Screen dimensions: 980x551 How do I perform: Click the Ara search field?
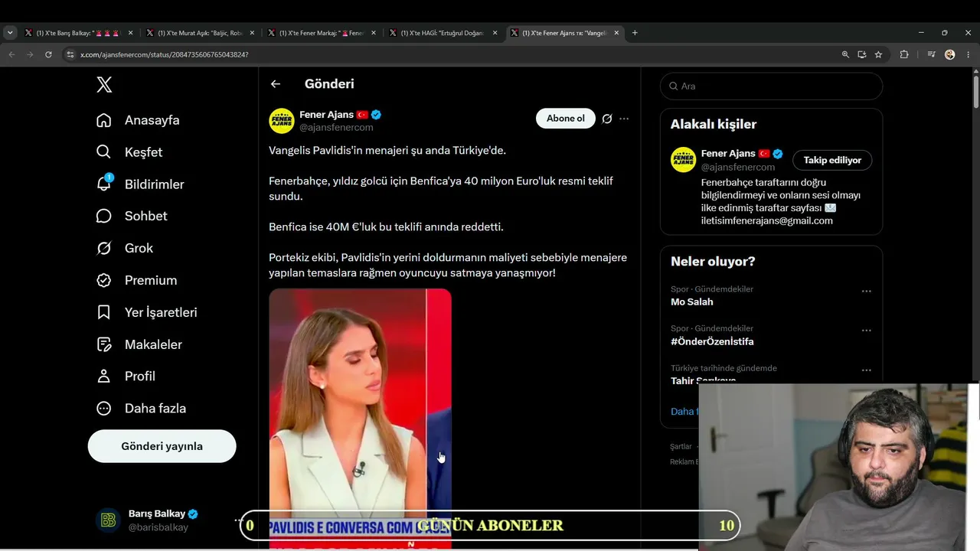tap(771, 86)
